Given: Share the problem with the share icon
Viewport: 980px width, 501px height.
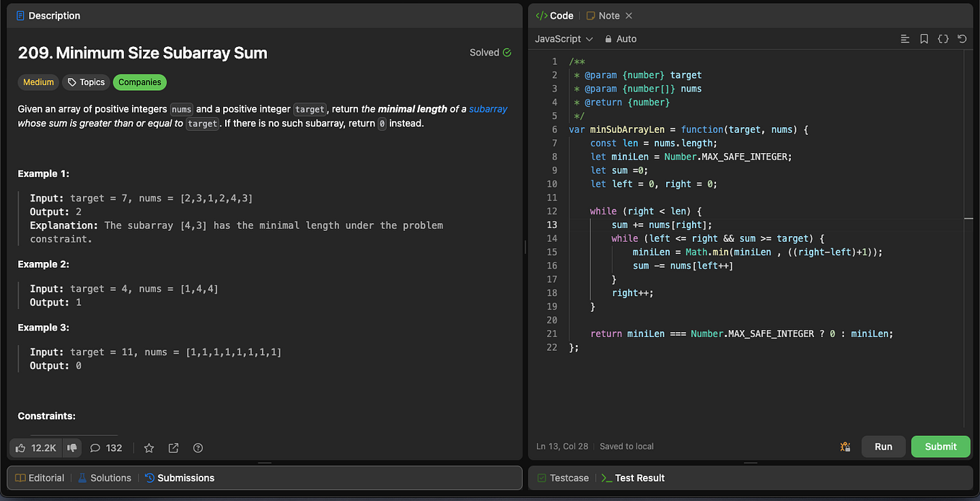Looking at the screenshot, I should [x=173, y=448].
